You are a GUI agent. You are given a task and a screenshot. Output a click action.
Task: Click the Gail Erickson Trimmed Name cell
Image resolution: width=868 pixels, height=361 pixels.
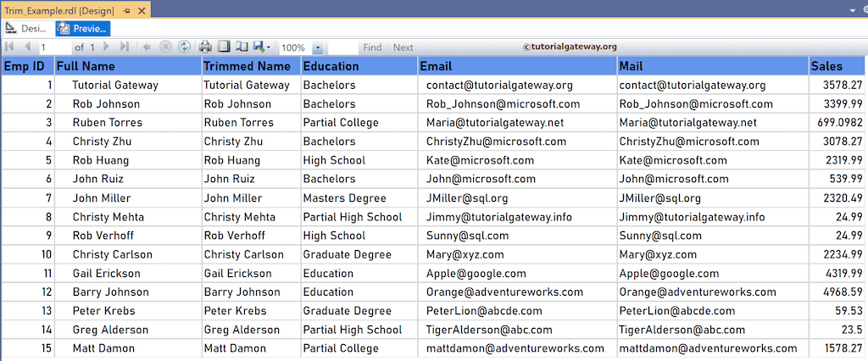point(251,274)
